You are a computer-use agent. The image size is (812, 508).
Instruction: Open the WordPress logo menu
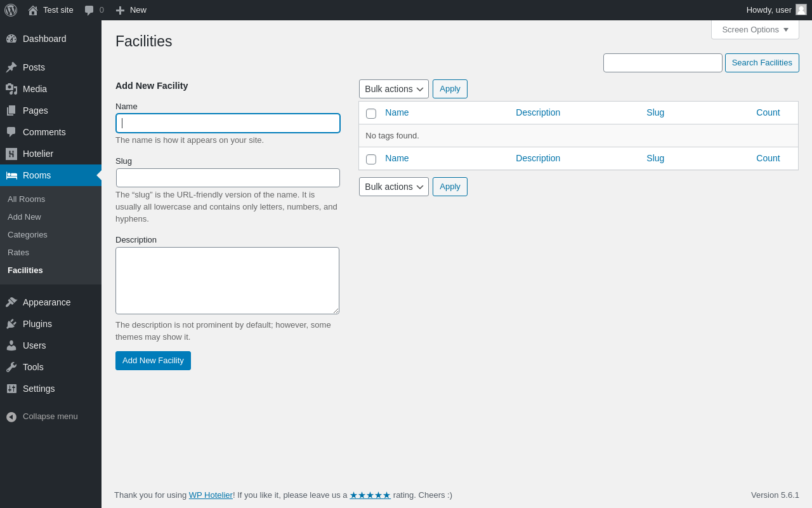coord(11,10)
